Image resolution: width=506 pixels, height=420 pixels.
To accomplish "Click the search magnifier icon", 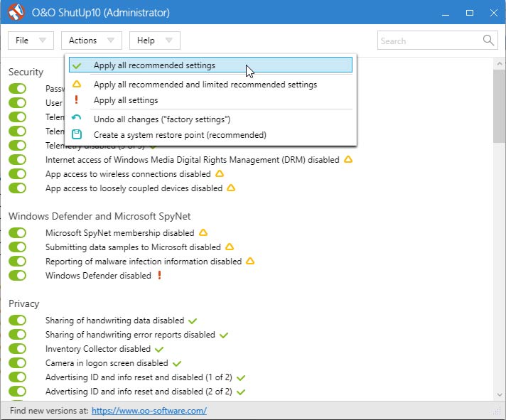I will [488, 41].
